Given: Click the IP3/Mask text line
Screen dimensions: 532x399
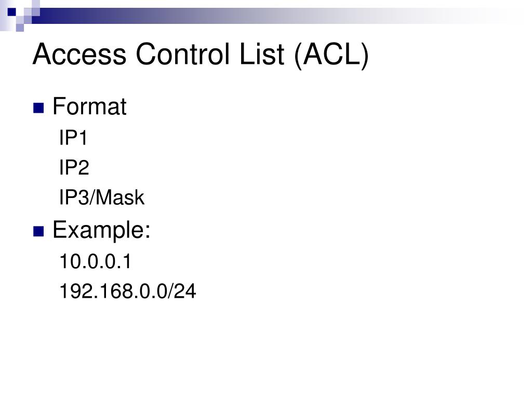Looking at the screenshot, I should (x=102, y=197).
